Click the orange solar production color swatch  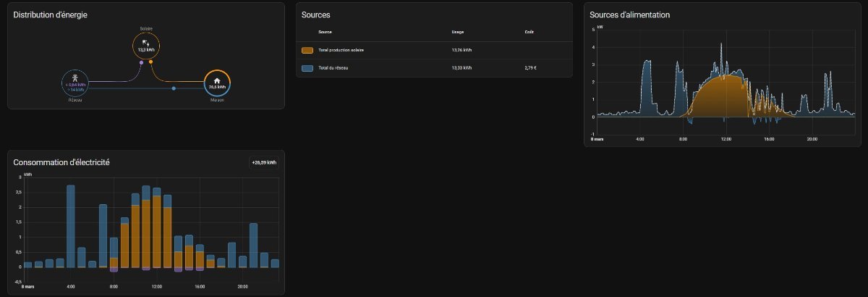coord(307,50)
